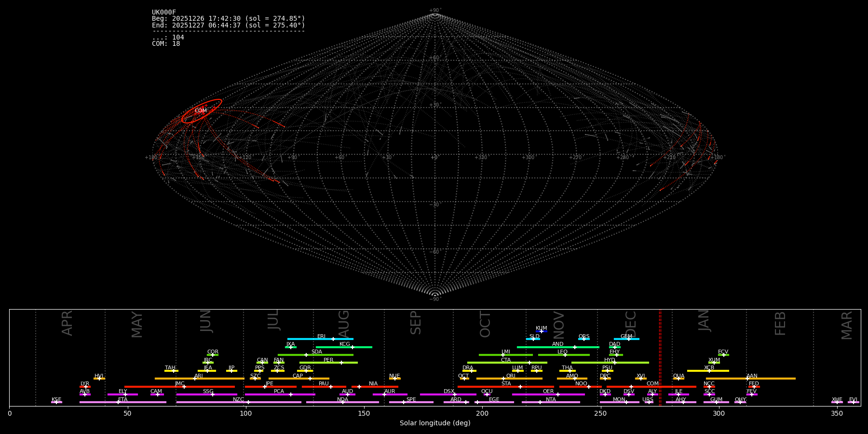Screen dimensions: 868x434
Task: Click the AUR shower label
Action: point(390,392)
